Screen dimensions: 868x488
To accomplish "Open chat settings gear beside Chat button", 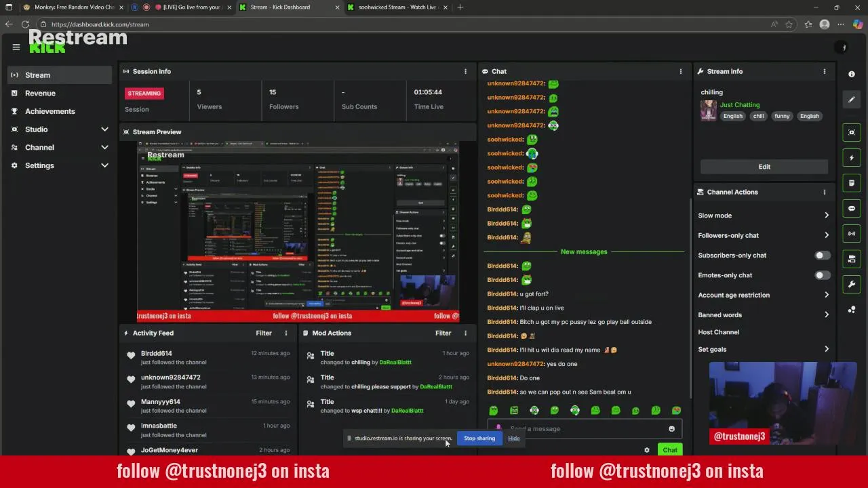I will (646, 450).
